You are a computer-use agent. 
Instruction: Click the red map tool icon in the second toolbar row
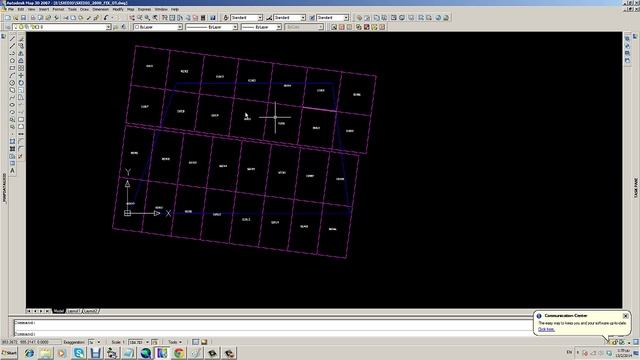point(367,27)
